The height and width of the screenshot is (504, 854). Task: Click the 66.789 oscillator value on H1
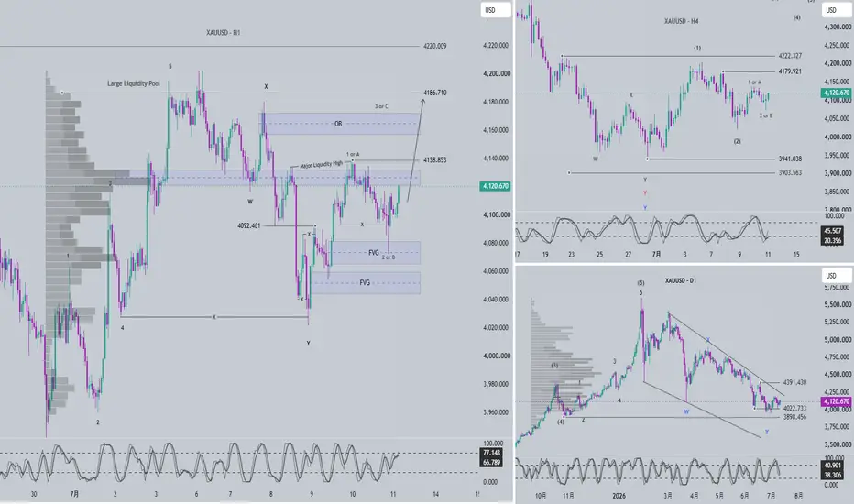click(491, 463)
